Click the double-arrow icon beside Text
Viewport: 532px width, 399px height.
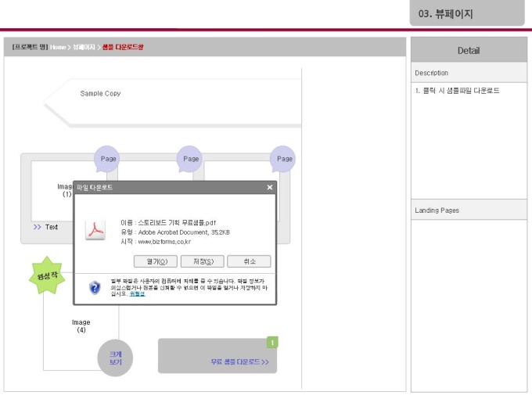(37, 227)
